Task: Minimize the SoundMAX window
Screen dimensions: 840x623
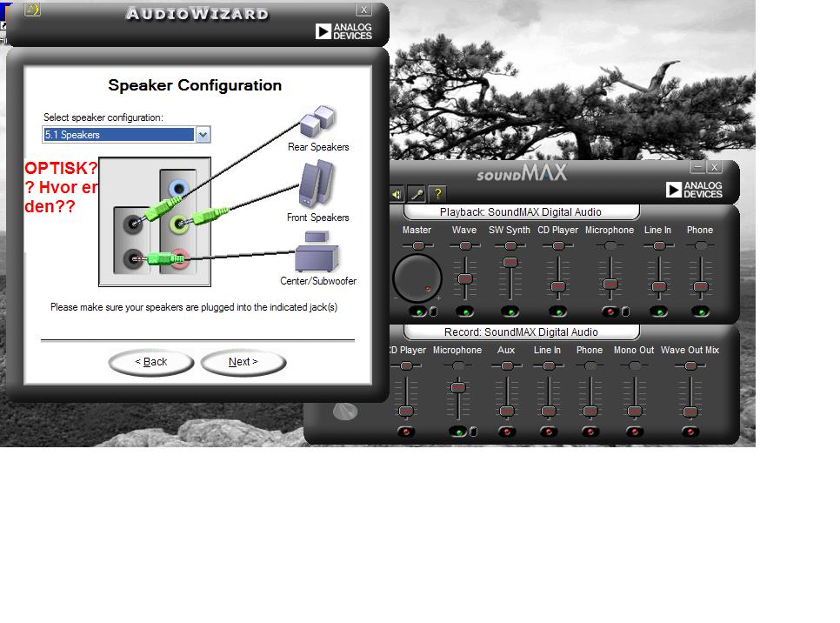Action: pyautogui.click(x=697, y=167)
